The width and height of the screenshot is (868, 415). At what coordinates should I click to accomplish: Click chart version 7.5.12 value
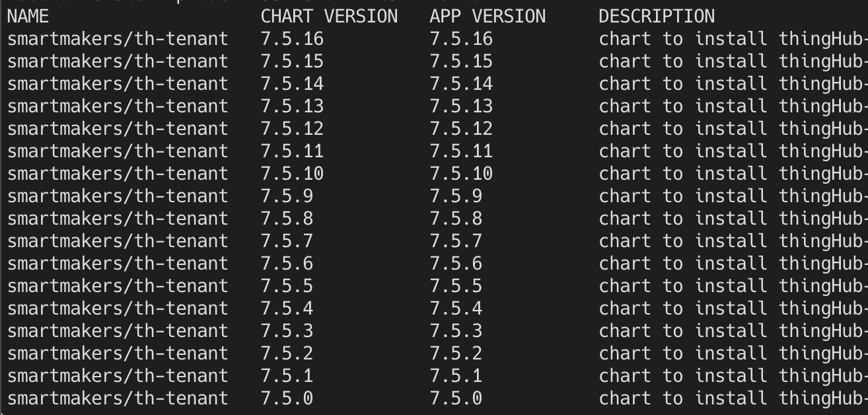click(x=292, y=129)
